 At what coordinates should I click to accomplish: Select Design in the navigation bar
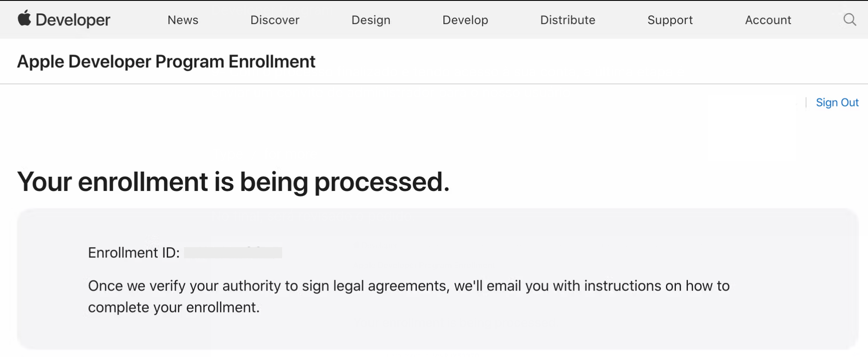[371, 20]
